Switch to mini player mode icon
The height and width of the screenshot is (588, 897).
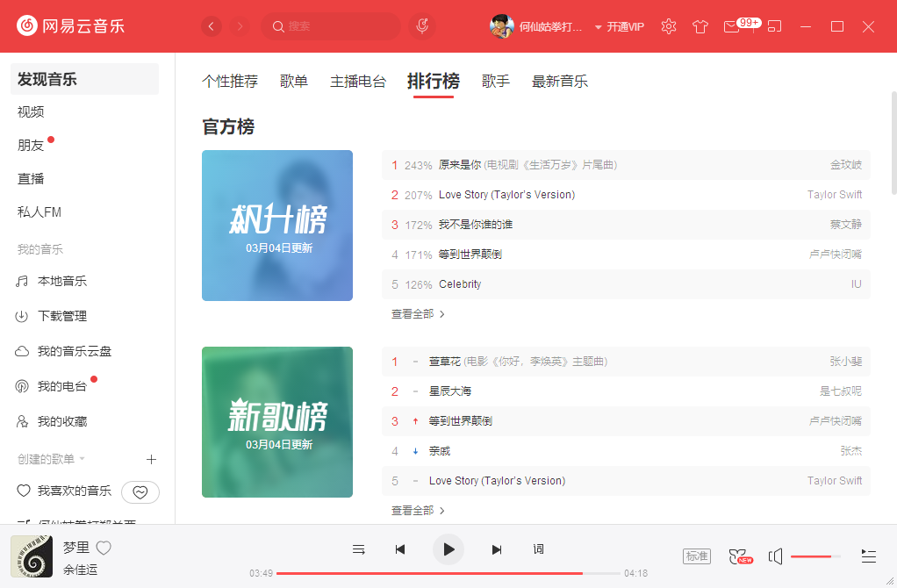(774, 26)
